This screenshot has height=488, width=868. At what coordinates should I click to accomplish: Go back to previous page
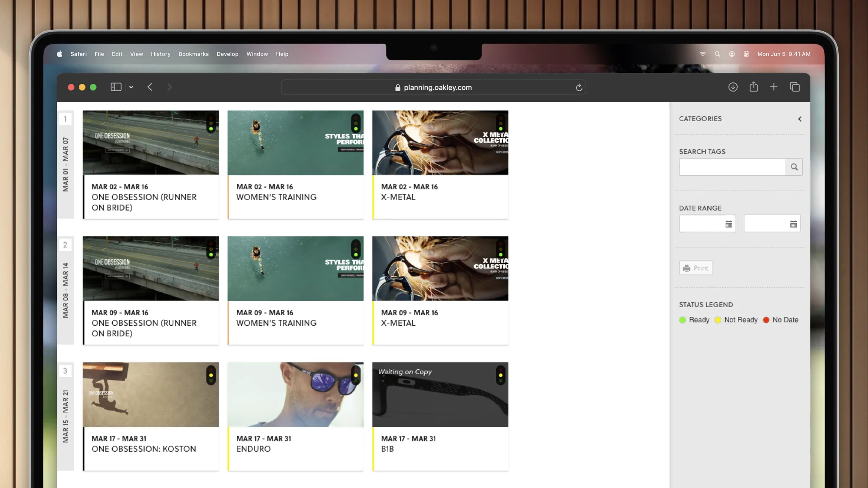tap(150, 87)
